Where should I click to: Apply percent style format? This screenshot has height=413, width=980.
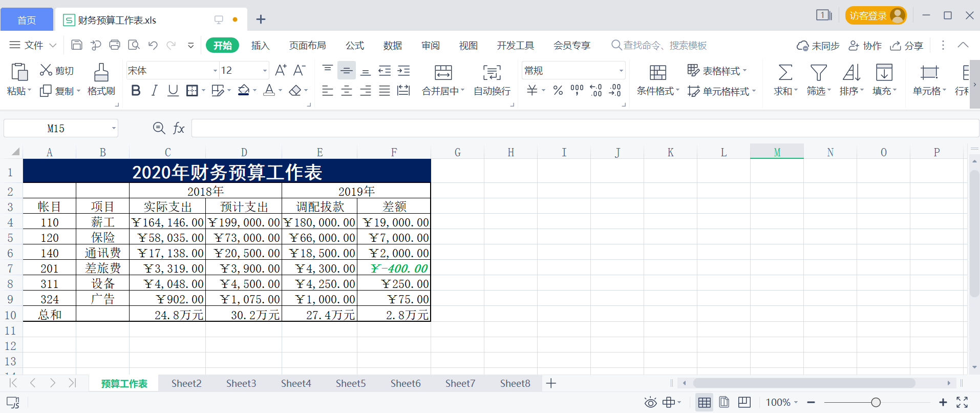[558, 91]
